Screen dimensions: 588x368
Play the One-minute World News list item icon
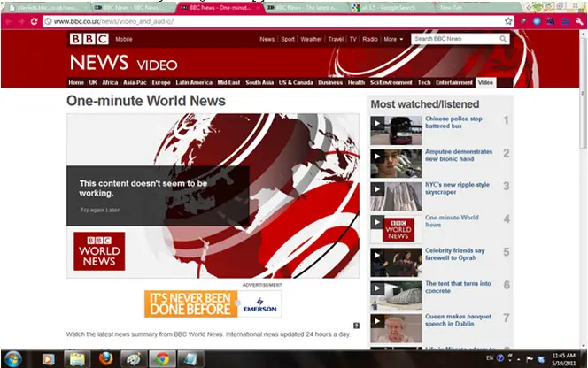coord(377,222)
